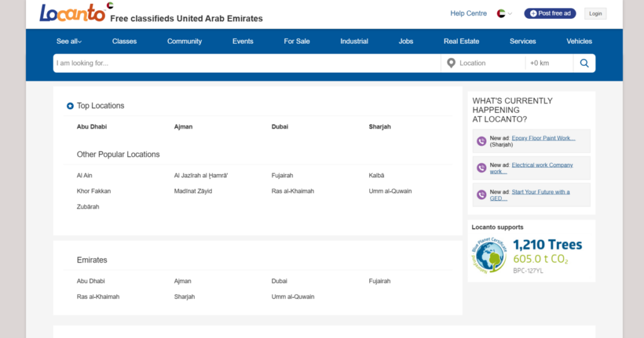Open the Services category

(523, 41)
